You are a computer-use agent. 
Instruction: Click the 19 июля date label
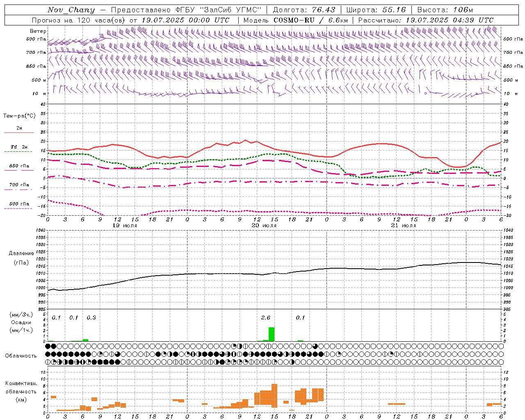pyautogui.click(x=125, y=226)
